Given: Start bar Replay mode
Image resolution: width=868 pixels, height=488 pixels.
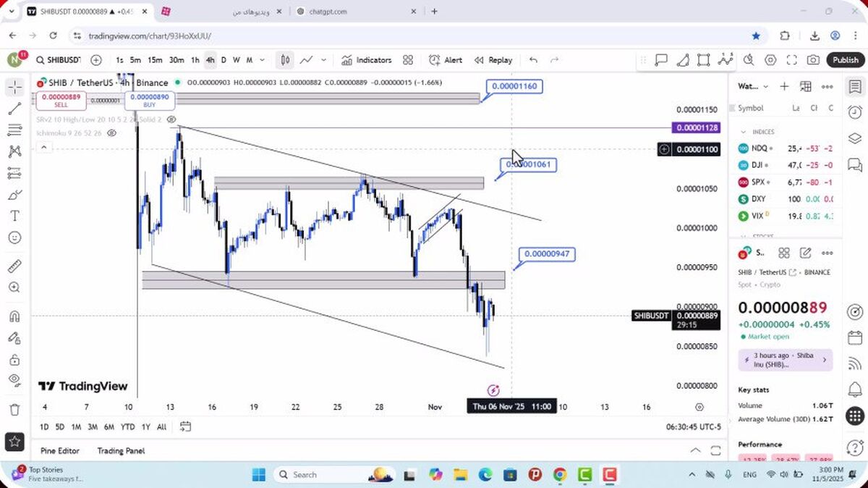Looking at the screenshot, I should (x=493, y=60).
